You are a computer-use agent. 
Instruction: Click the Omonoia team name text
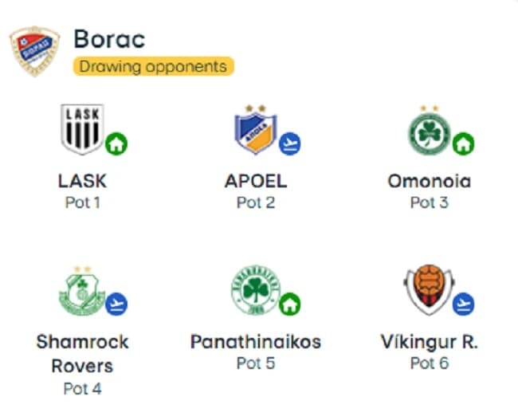(x=429, y=181)
